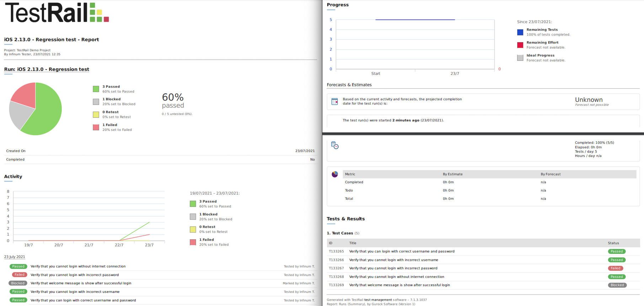This screenshot has height=306, width=644.
Task: Click the Failed badge in the Activity list
Action: tap(20, 275)
